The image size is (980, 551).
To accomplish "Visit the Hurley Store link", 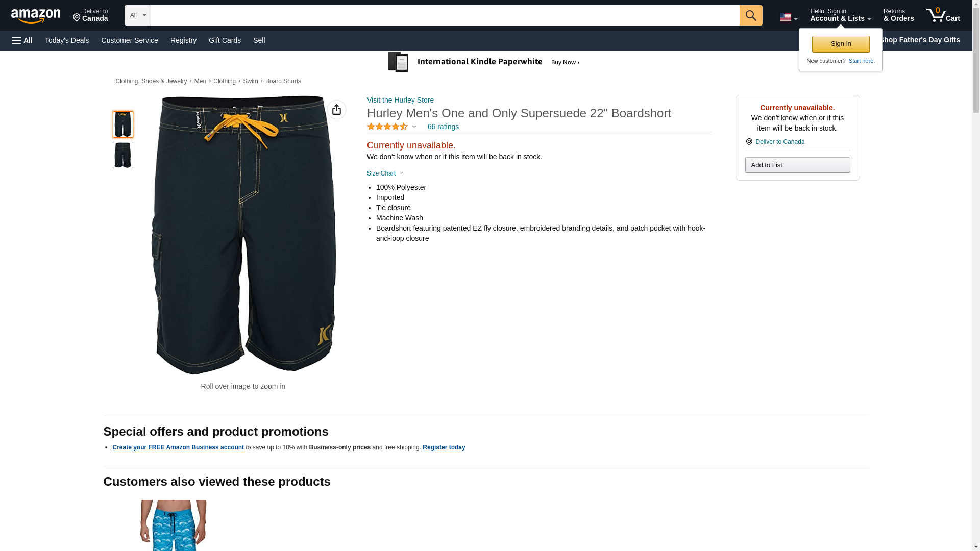I will click(400, 100).
